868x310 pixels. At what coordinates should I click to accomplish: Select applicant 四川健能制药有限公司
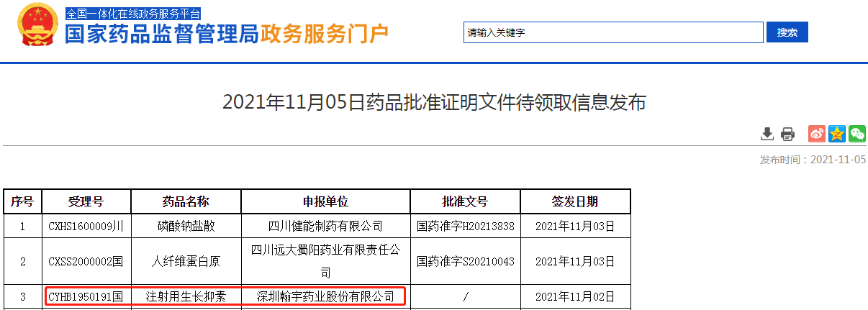(x=325, y=226)
